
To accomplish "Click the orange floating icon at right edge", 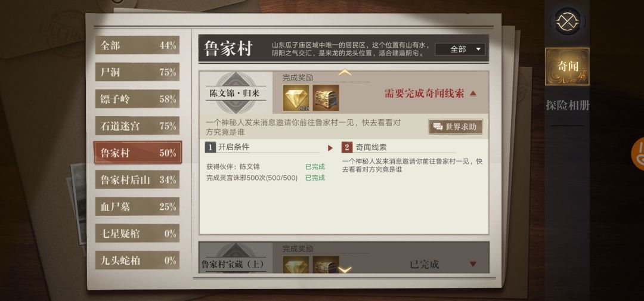I will (637, 154).
